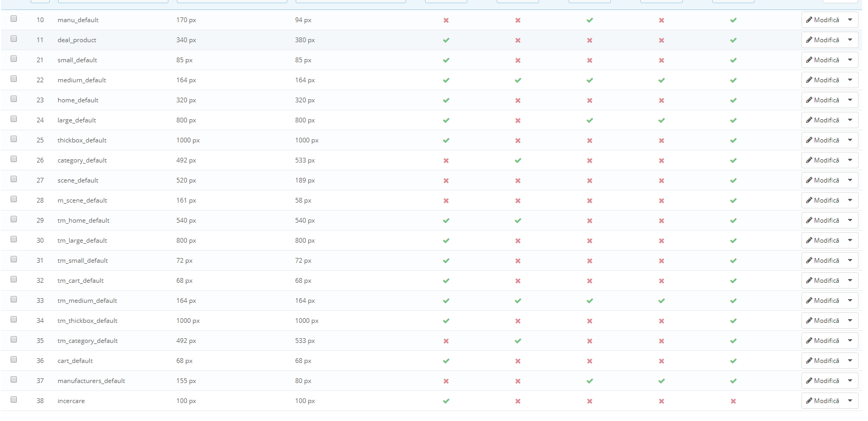Tick the checkbox for tm_cart_default
Image resolution: width=868 pixels, height=421 pixels.
point(14,279)
